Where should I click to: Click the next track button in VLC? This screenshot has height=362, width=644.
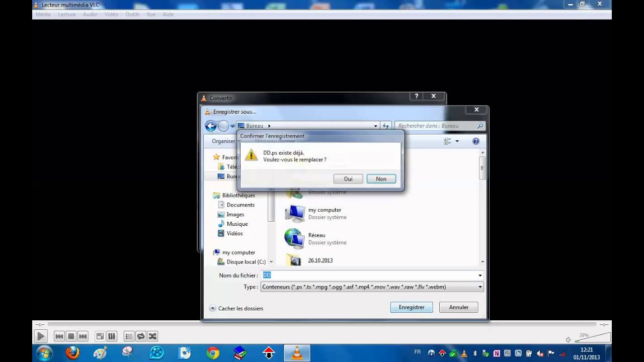83,336
